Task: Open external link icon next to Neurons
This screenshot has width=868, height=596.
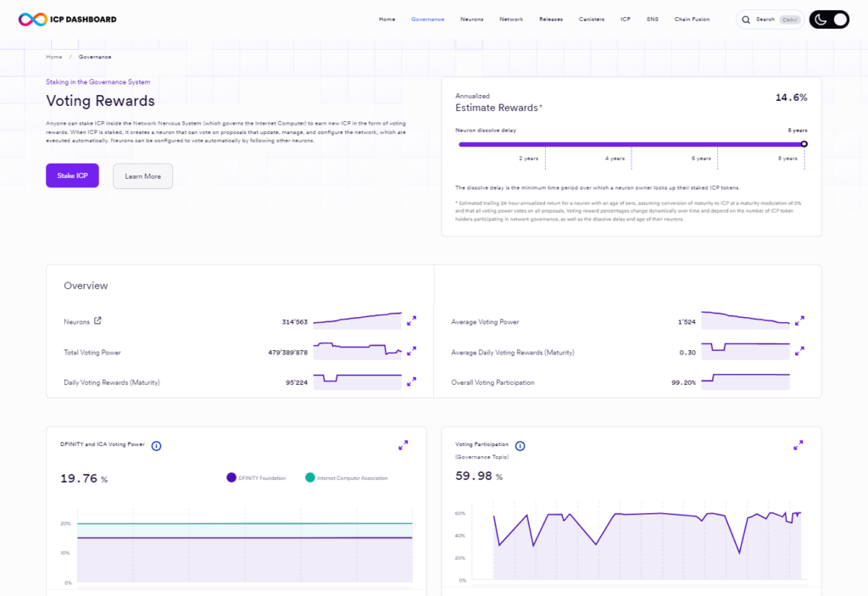Action: pos(97,321)
